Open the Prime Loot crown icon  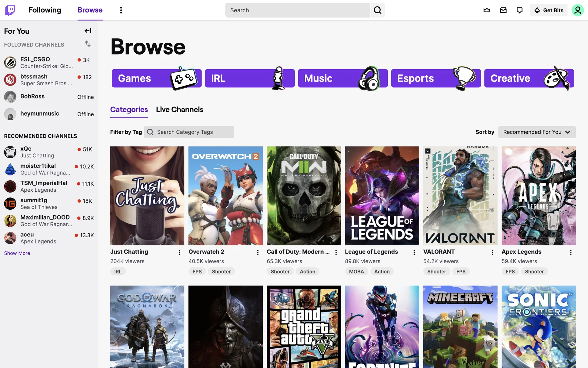coord(487,10)
